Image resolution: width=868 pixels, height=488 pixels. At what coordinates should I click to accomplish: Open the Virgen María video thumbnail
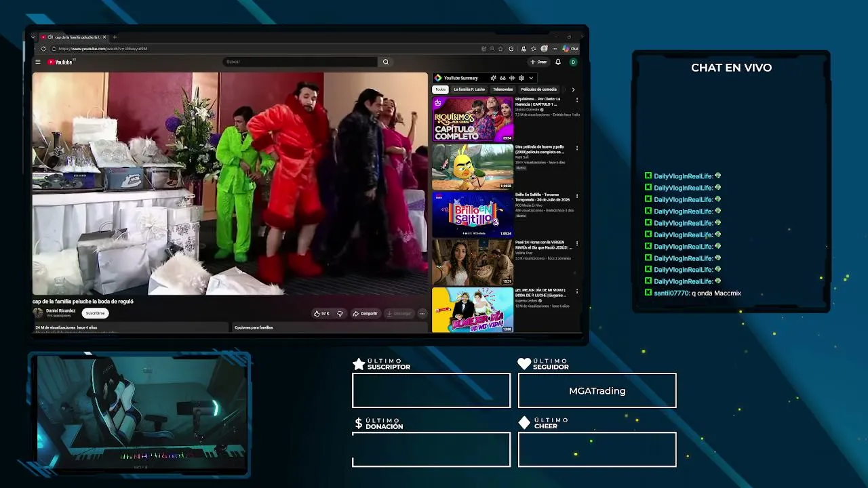click(x=473, y=262)
